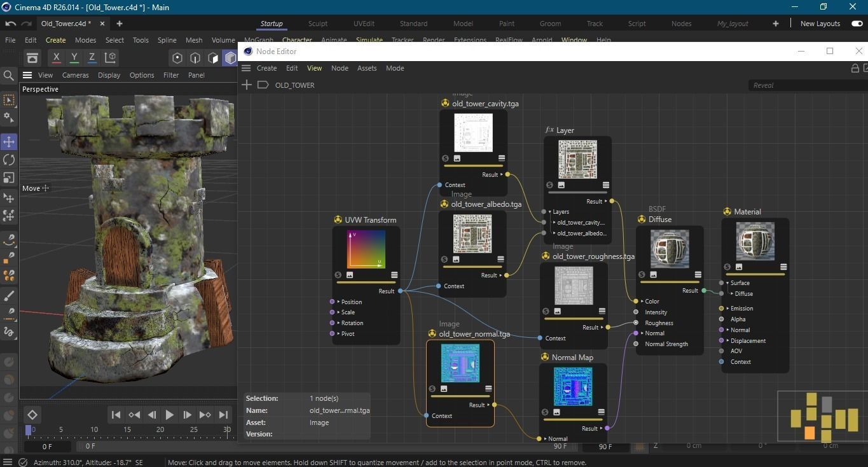Select the paint brush tool

tap(9, 296)
